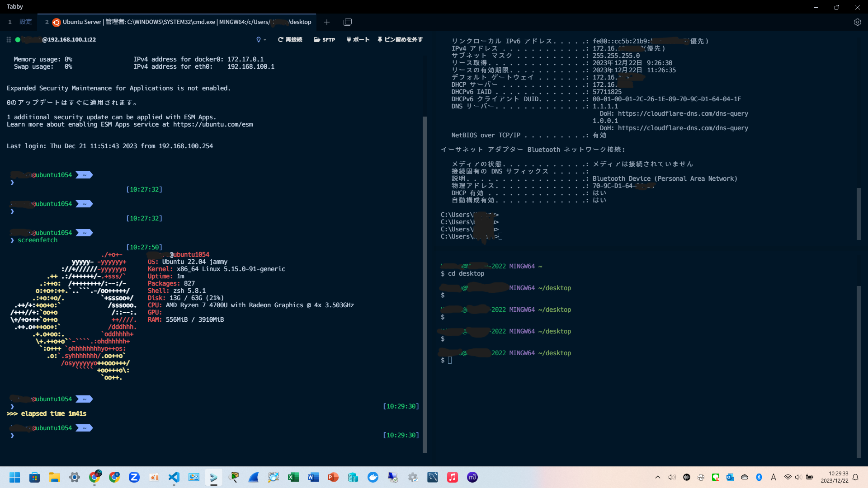Select the Ubuntu Server terminal tab
Image resolution: width=868 pixels, height=488 pixels.
pos(181,22)
